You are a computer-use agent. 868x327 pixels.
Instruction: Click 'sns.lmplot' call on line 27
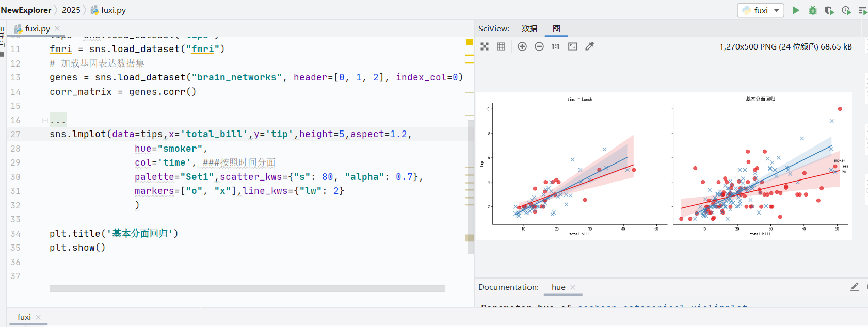click(x=78, y=134)
